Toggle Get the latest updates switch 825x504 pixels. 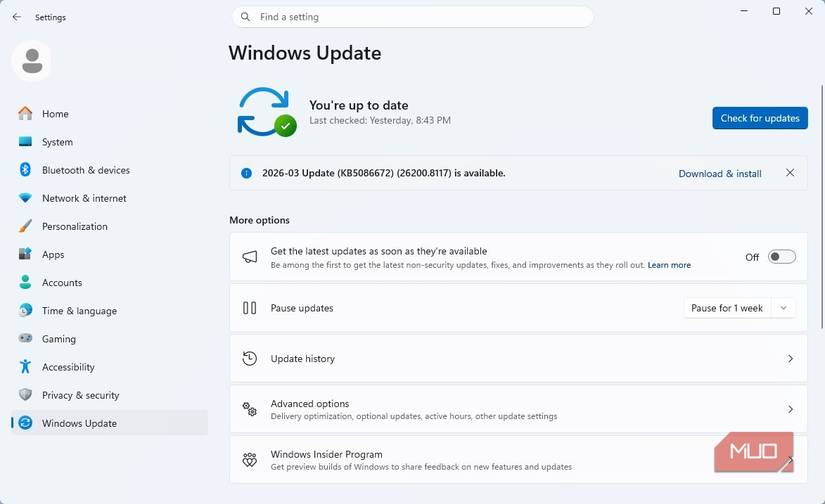[782, 257]
